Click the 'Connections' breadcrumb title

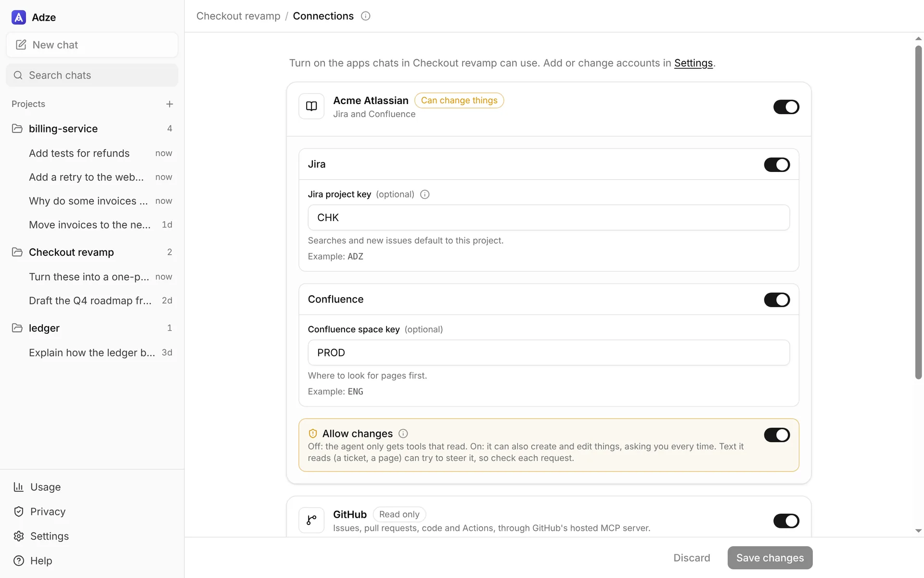[x=323, y=16]
